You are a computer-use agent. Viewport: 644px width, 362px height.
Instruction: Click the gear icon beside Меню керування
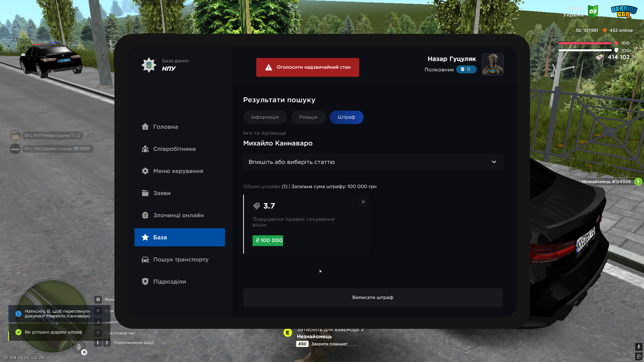coord(145,171)
